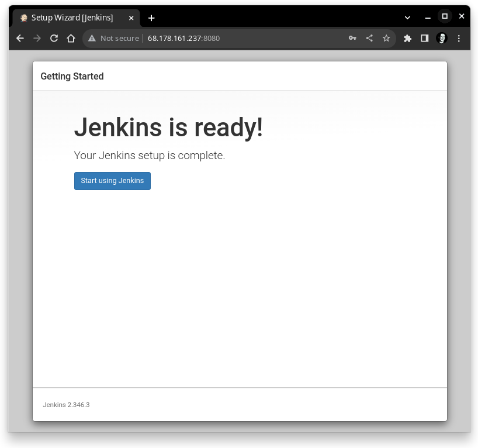Screen dimensions: 478x448
Task: Open the tab search dropdown chevron
Action: [407, 18]
